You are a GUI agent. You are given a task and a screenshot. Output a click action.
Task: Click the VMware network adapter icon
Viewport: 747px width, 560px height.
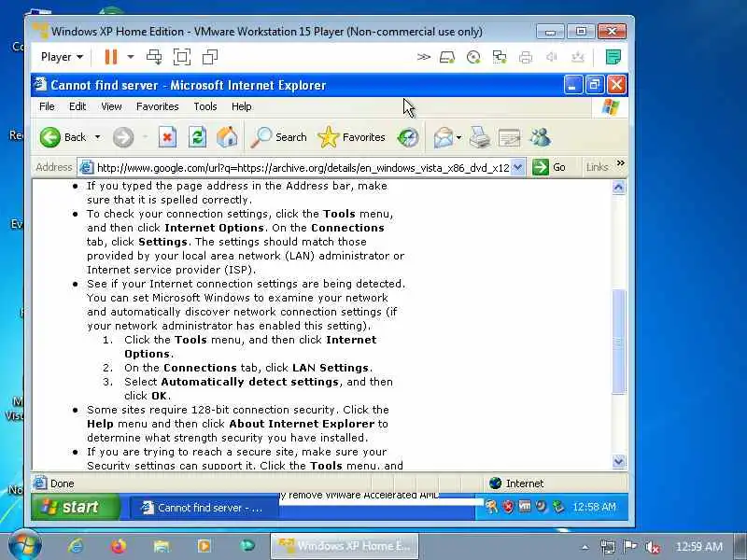point(500,57)
